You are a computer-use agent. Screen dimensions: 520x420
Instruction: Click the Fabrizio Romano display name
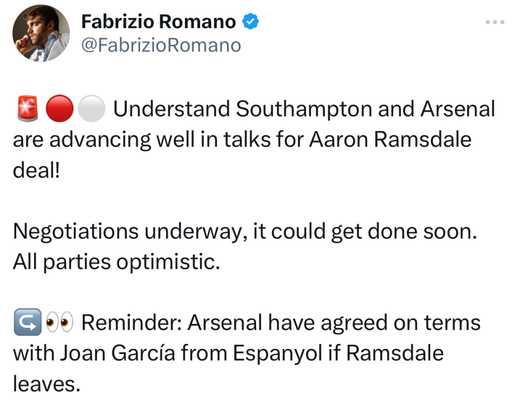[x=159, y=22]
